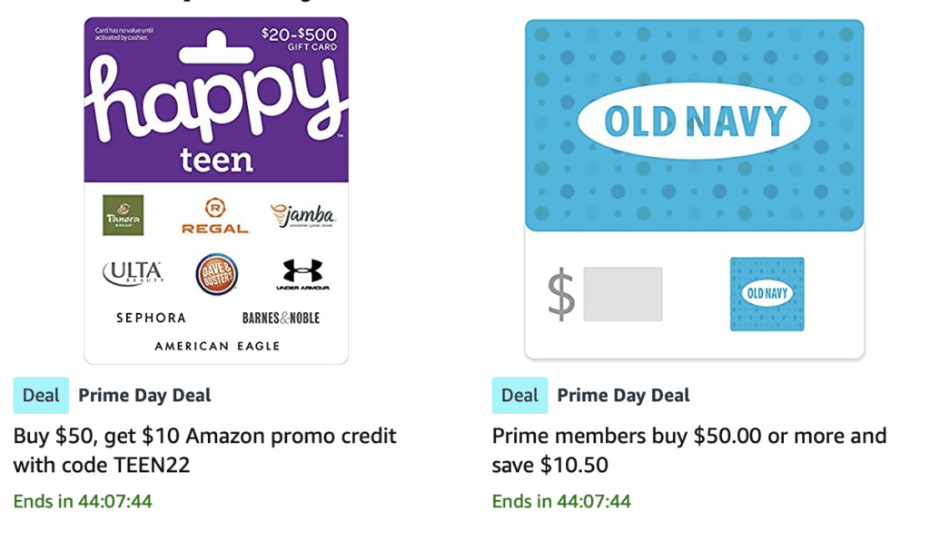Click the Deal badge under Old Navy card
930x560 pixels.
point(519,396)
